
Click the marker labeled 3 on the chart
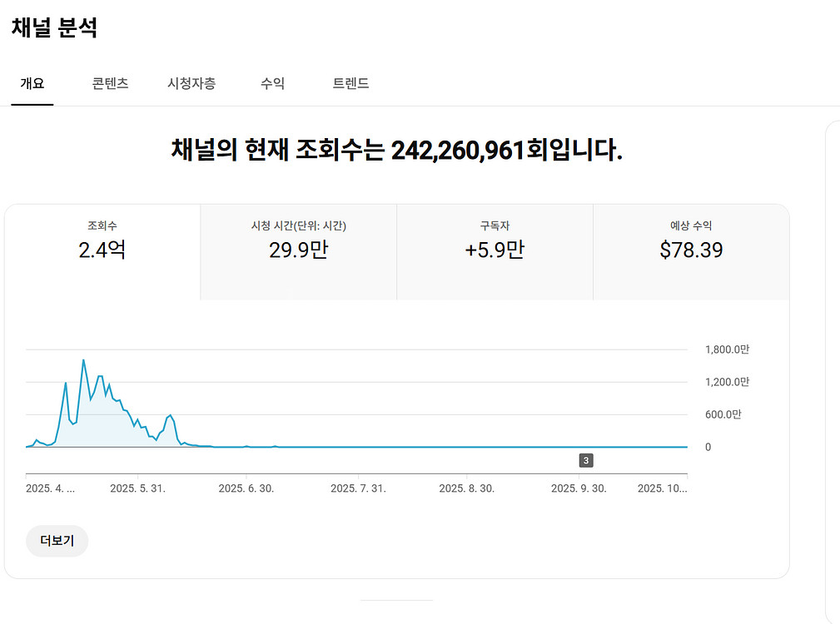pos(585,459)
